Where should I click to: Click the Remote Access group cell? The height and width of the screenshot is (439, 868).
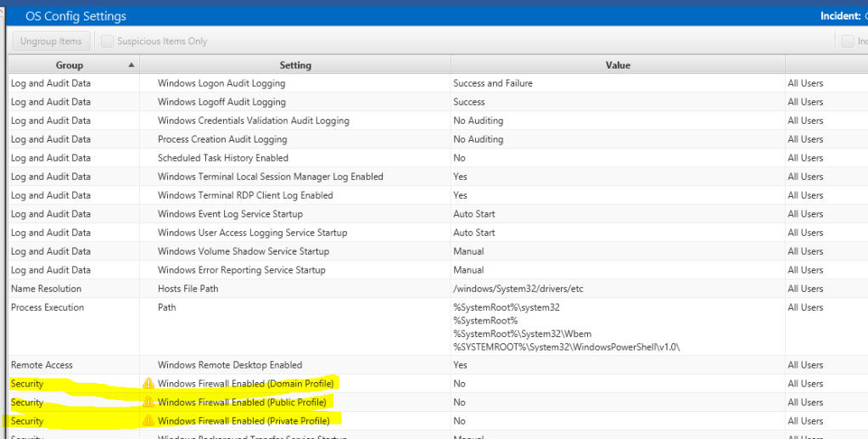[x=42, y=365]
